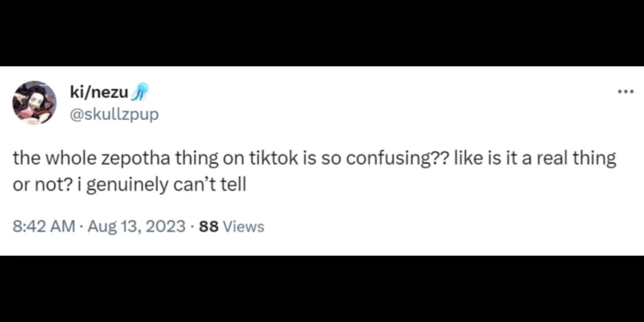Click the Views label next to 88
This screenshot has height=322, width=644.
pyautogui.click(x=243, y=226)
